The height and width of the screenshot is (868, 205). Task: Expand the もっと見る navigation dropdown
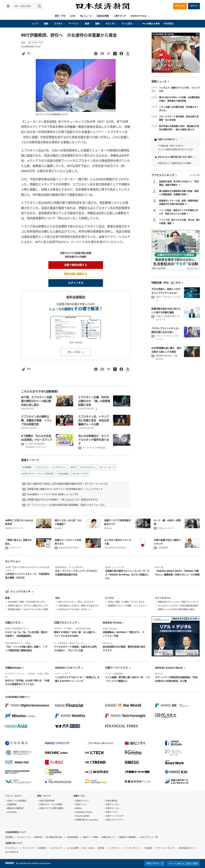click(128, 24)
